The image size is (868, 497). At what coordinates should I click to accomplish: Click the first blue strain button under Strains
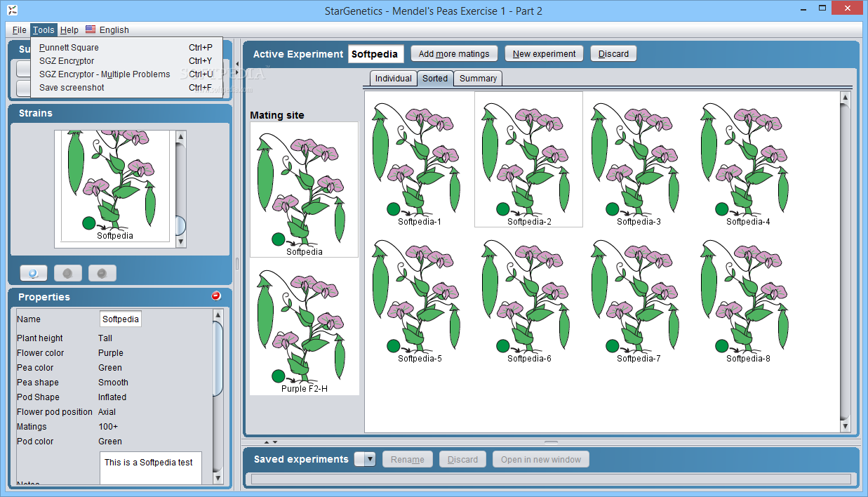[34, 273]
